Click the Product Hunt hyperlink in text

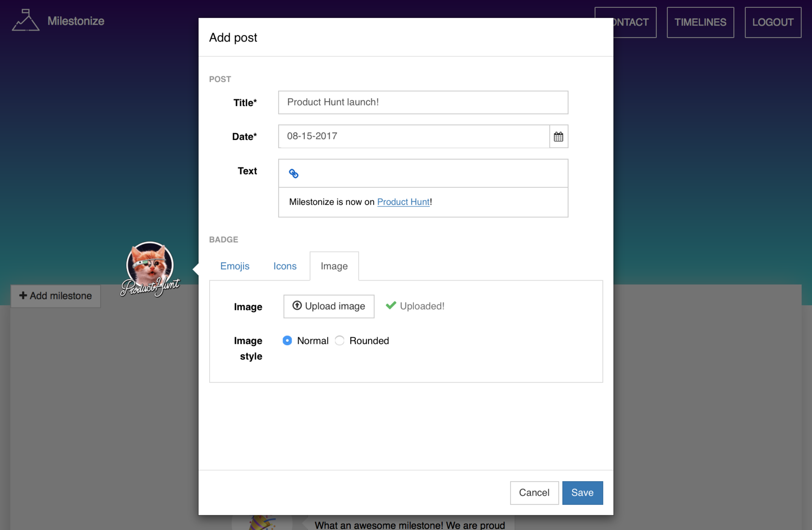(403, 202)
